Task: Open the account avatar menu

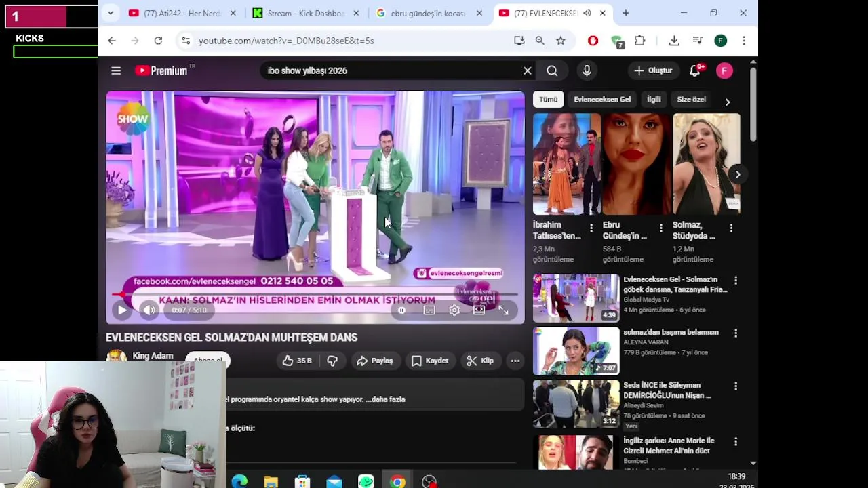Action: tap(724, 70)
